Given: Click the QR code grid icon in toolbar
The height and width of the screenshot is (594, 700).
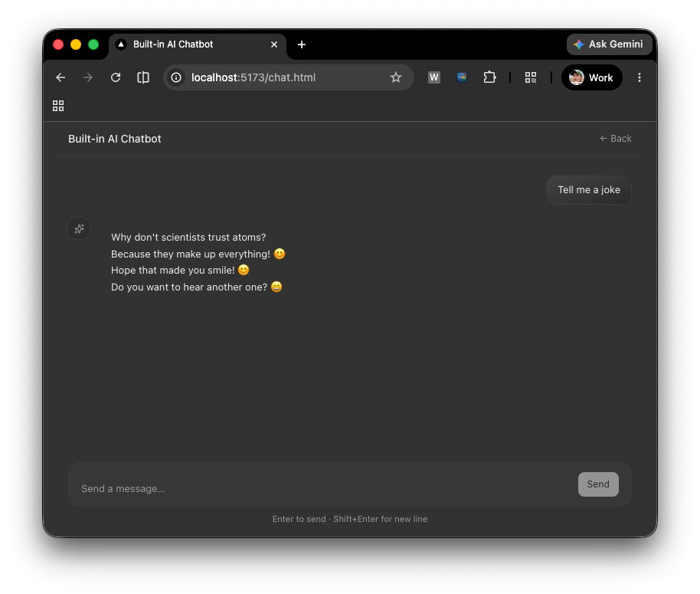Looking at the screenshot, I should coord(530,77).
